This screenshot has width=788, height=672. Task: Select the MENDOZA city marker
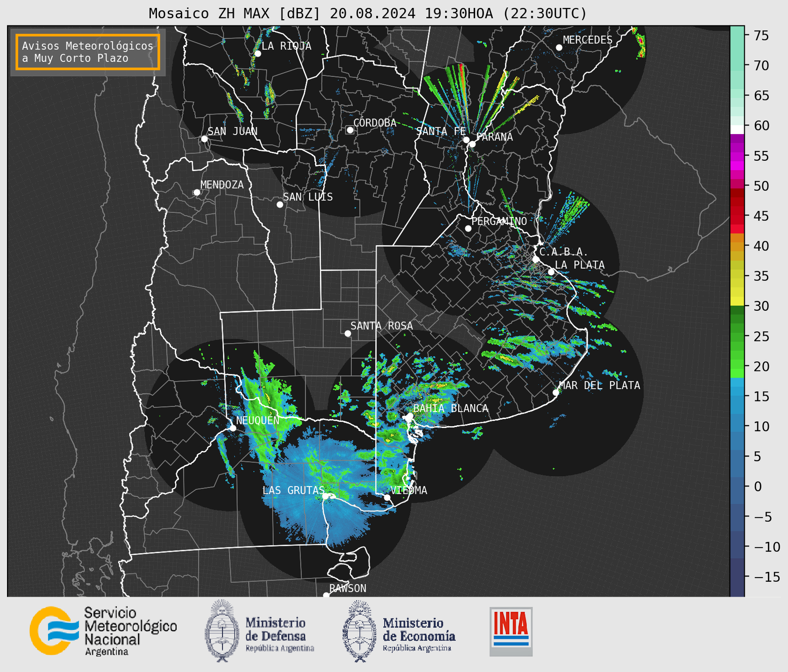pyautogui.click(x=197, y=193)
